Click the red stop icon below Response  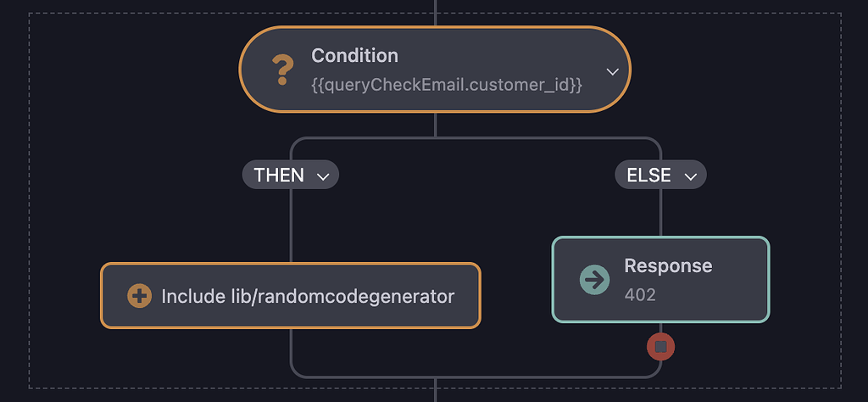(x=661, y=347)
